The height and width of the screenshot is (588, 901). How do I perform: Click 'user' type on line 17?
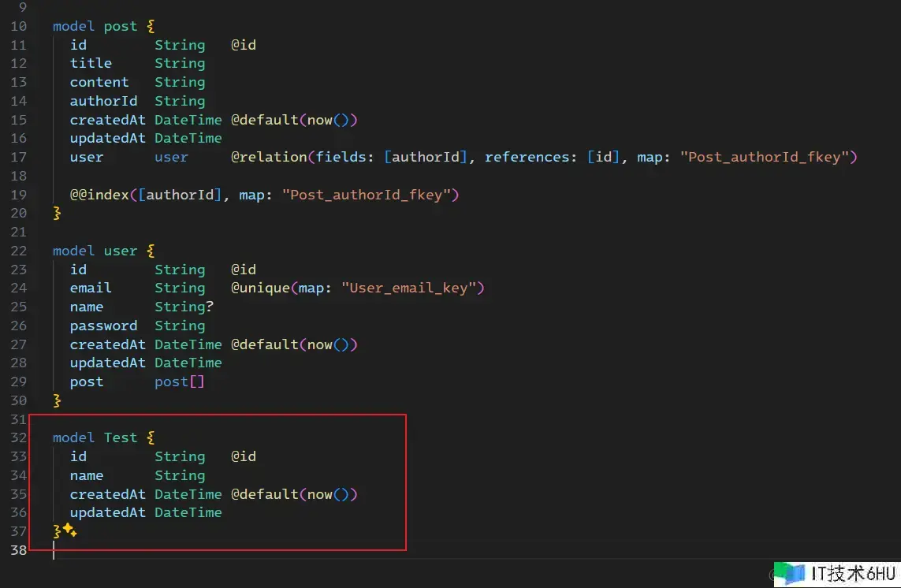point(171,157)
